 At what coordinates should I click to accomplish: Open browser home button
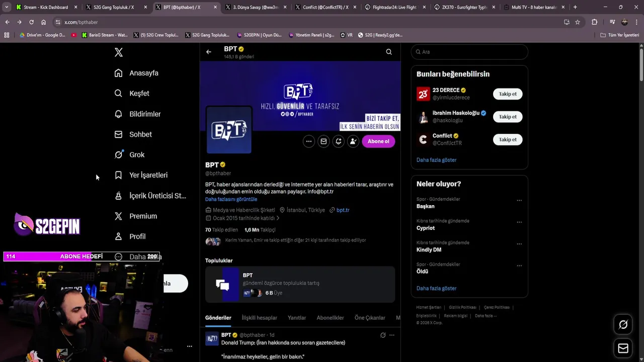click(x=43, y=22)
